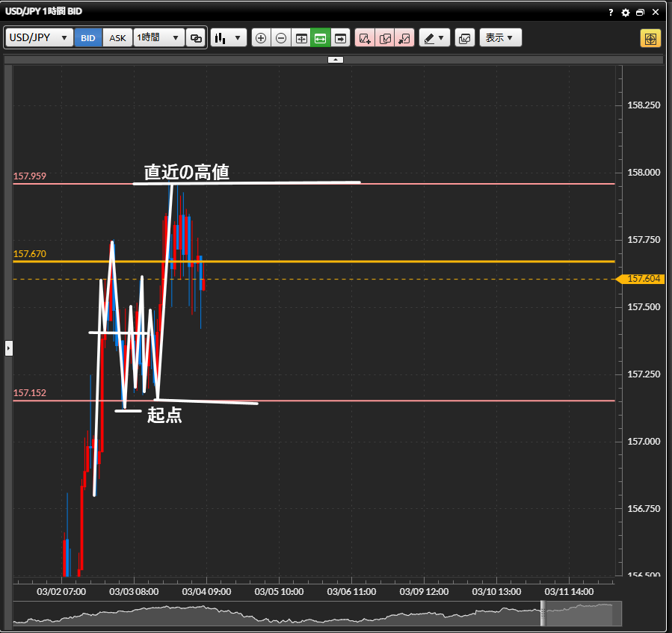
Task: Click the overview navigator range handle
Action: pyautogui.click(x=544, y=614)
